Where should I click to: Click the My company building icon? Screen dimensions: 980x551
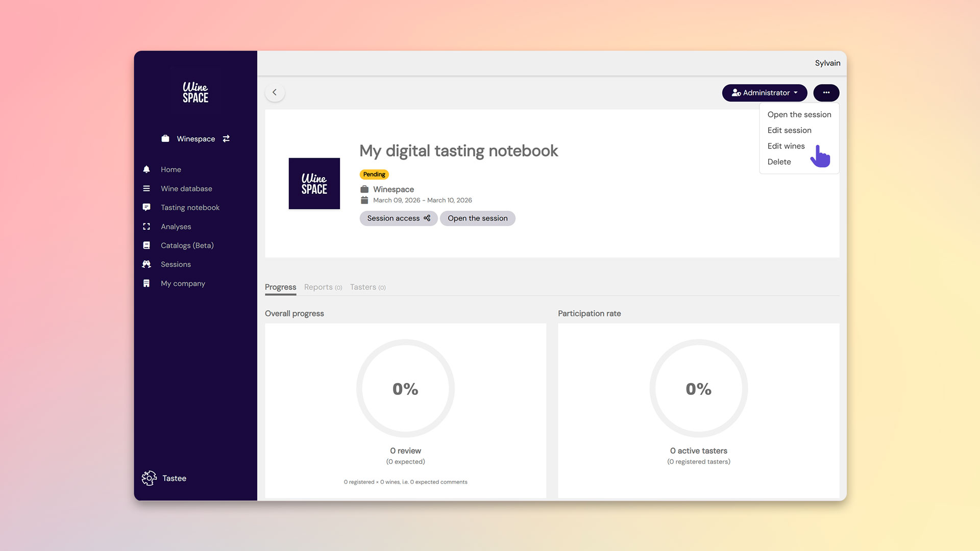click(x=146, y=283)
